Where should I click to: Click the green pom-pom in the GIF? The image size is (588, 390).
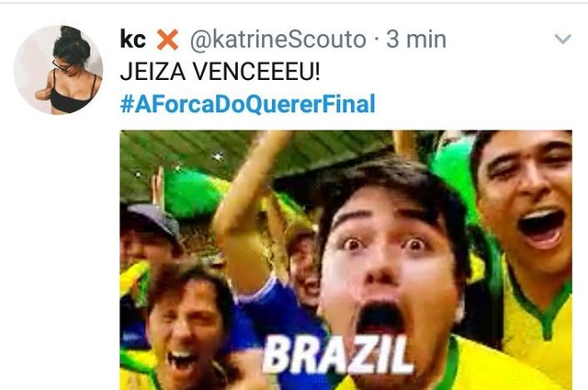pos(193,193)
